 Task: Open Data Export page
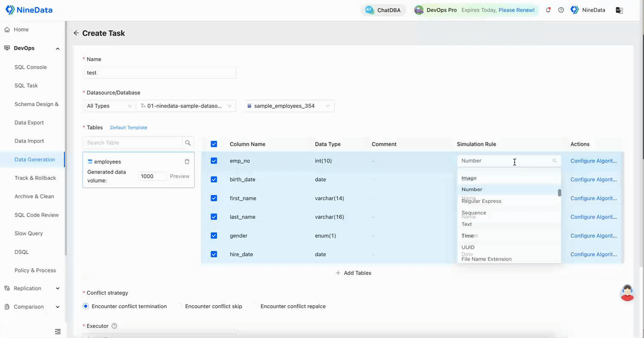click(x=29, y=122)
